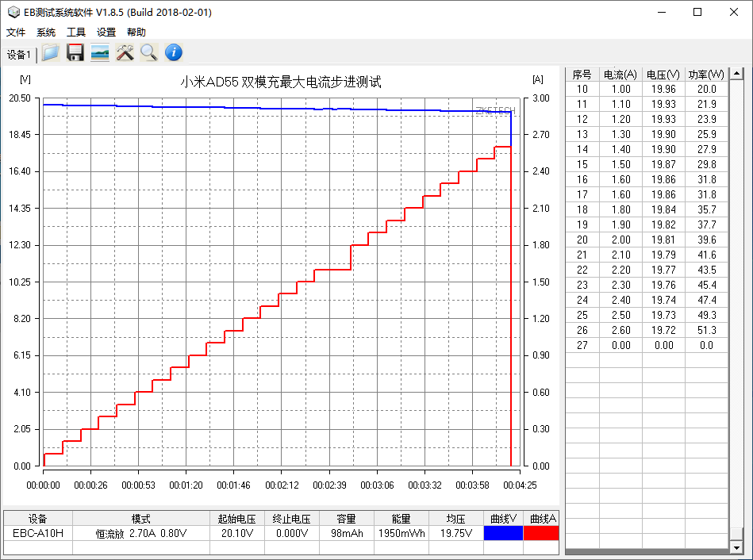The height and width of the screenshot is (560, 753).
Task: Select row 10 in the data table
Action: click(x=647, y=90)
